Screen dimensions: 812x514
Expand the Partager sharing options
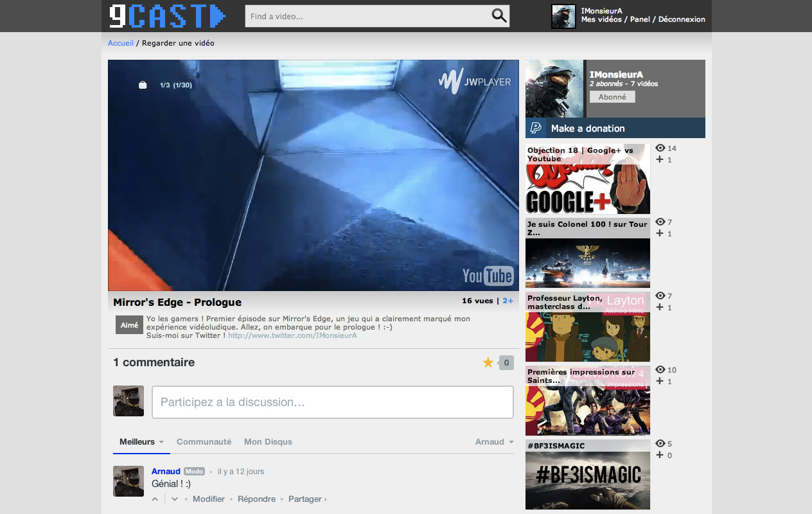click(307, 499)
